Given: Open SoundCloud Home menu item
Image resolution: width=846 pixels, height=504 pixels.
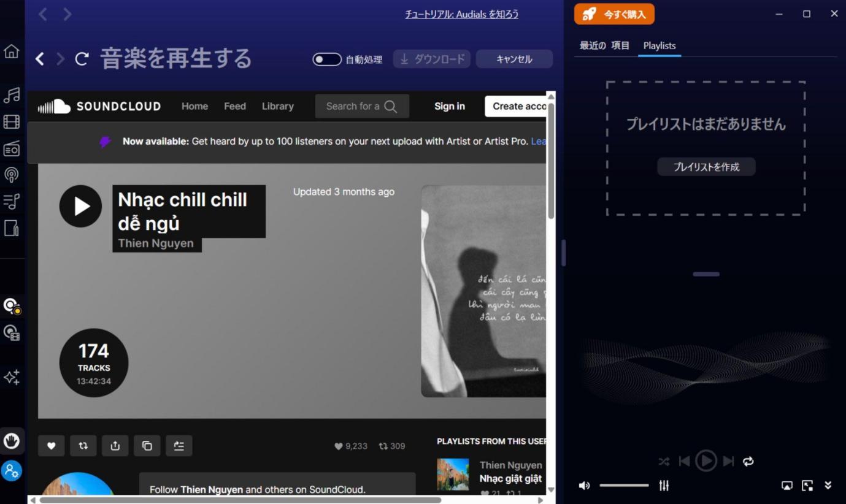Looking at the screenshot, I should click(x=194, y=106).
